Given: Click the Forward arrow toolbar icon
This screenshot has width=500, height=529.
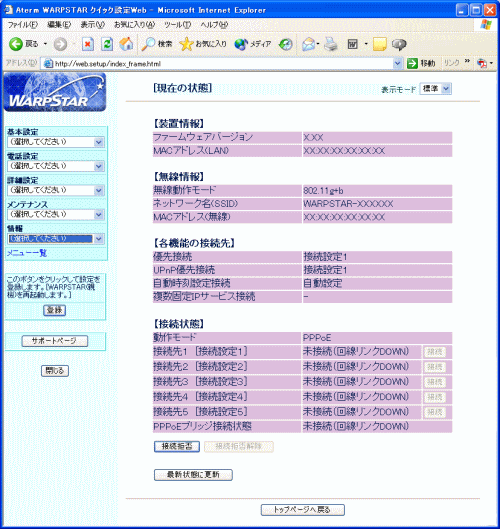Looking at the screenshot, I should point(60,44).
